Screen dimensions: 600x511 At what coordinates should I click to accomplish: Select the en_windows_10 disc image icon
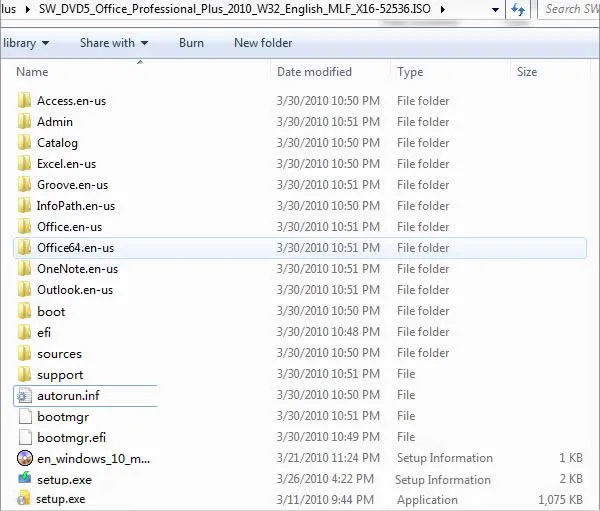(25, 459)
